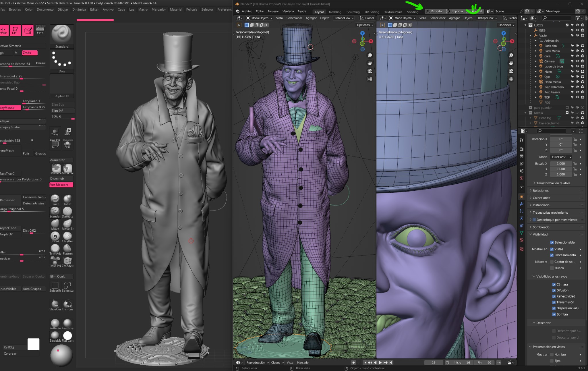The width and height of the screenshot is (588, 371).
Task: Toggle the Procesamiento checkbox
Action: coord(552,255)
